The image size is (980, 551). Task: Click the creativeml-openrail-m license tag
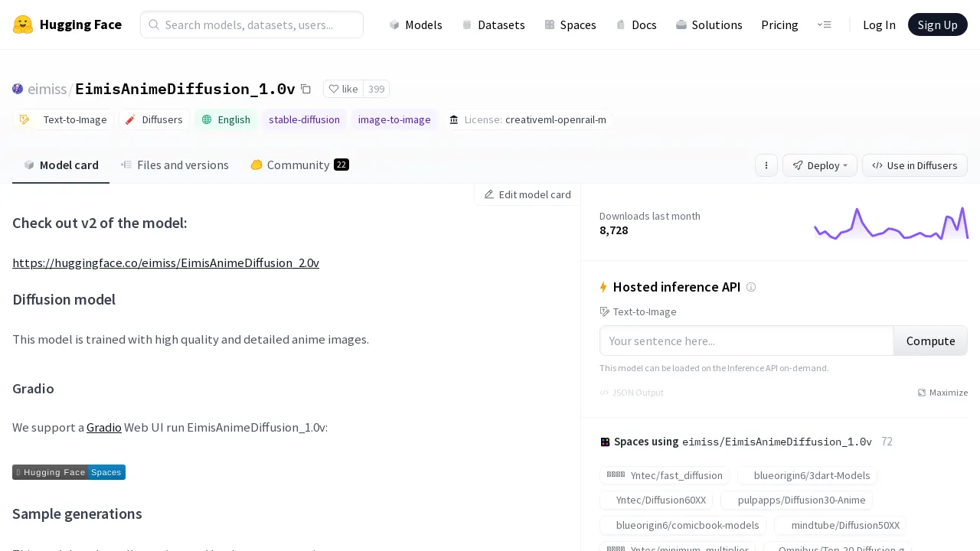[x=528, y=119]
